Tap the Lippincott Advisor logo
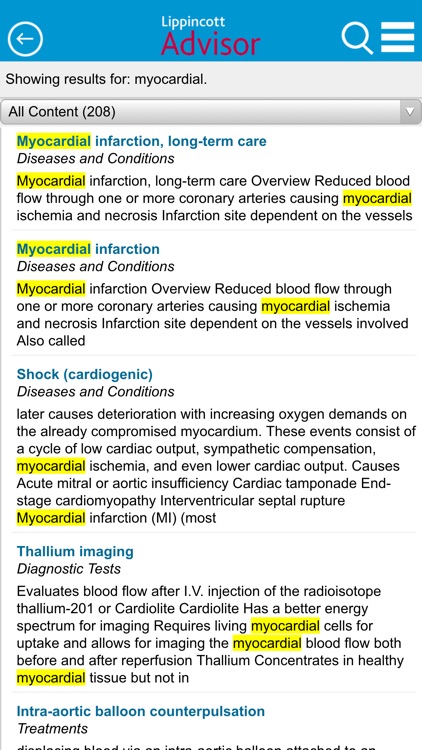Screen dimensions: 422x750 [x=211, y=36]
